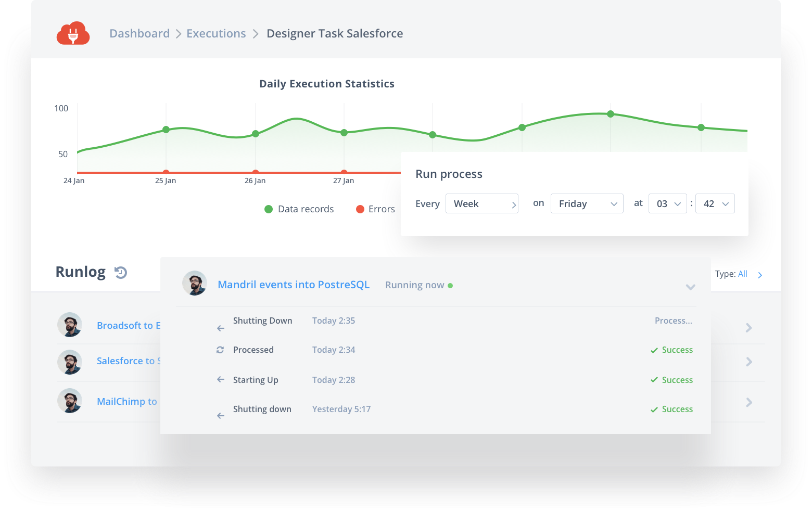Click the Yesterday 5:17 timestamp
812x512 pixels.
click(341, 409)
